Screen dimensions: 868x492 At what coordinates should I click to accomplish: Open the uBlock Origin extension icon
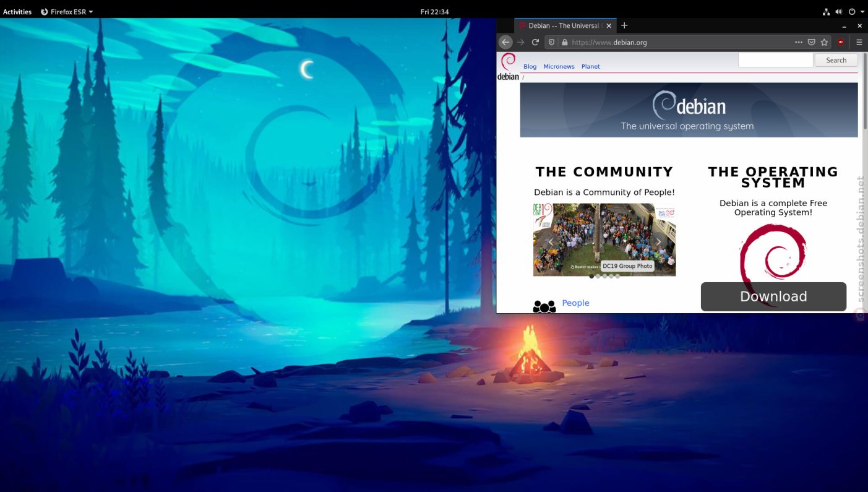841,42
